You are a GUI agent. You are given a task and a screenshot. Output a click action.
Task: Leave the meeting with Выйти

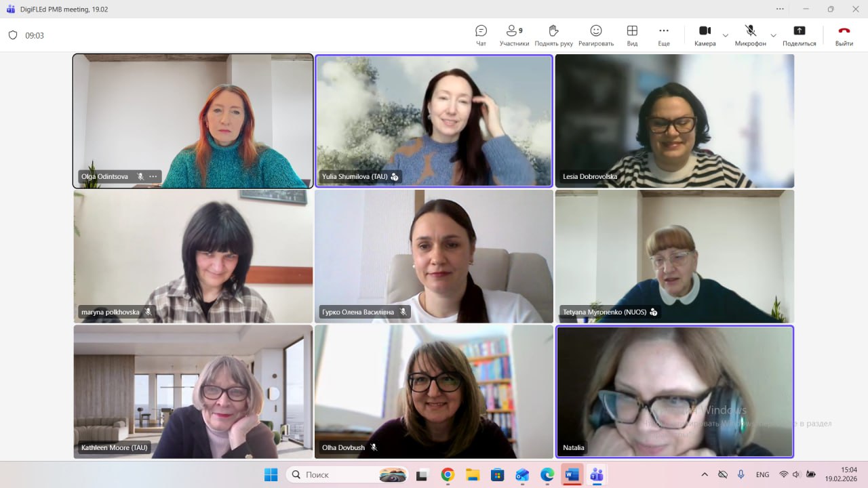pos(844,35)
